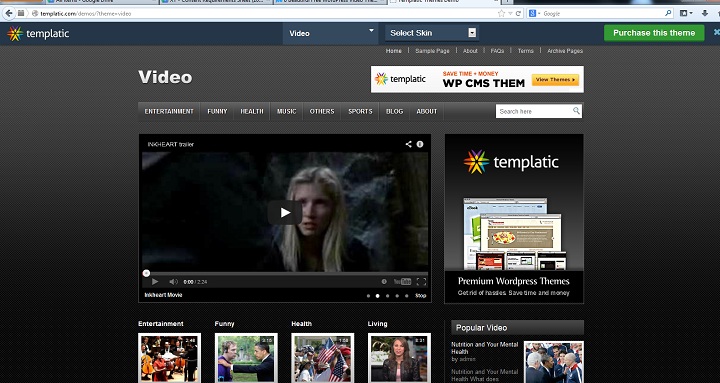Open the Sample Page link
Viewport: 720px width, 383px height.
[432, 51]
